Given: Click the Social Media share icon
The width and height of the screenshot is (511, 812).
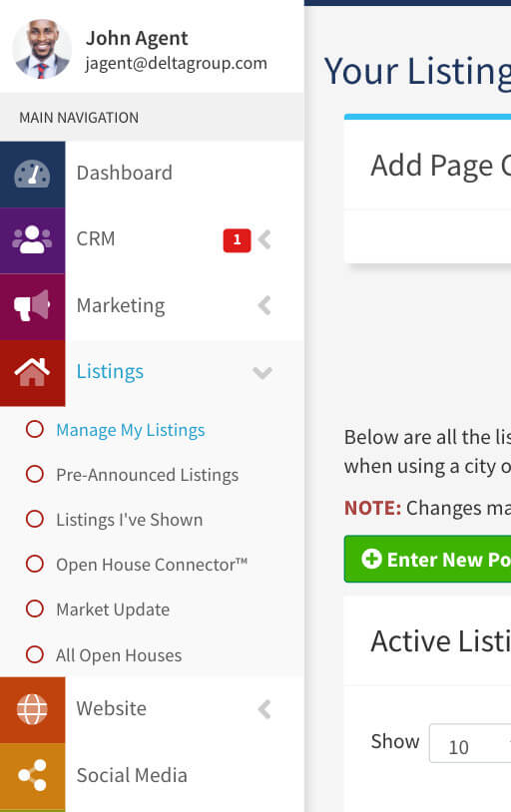Looking at the screenshot, I should pyautogui.click(x=32, y=775).
